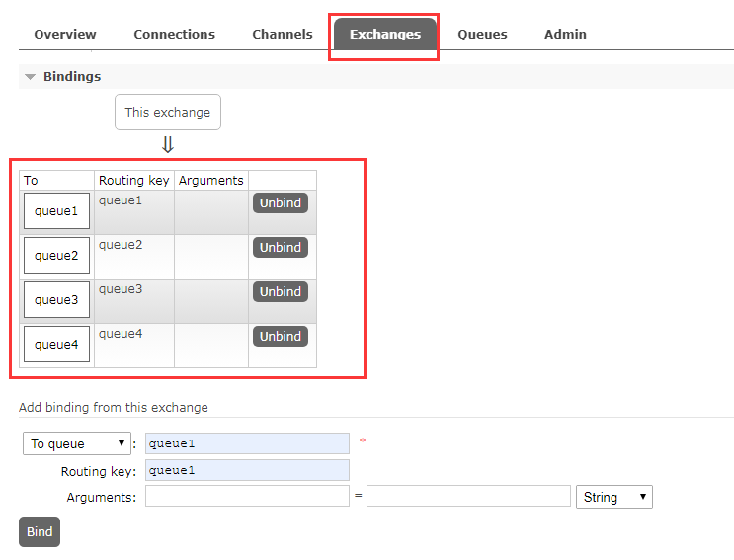Open the queue3 destination link

click(x=56, y=300)
